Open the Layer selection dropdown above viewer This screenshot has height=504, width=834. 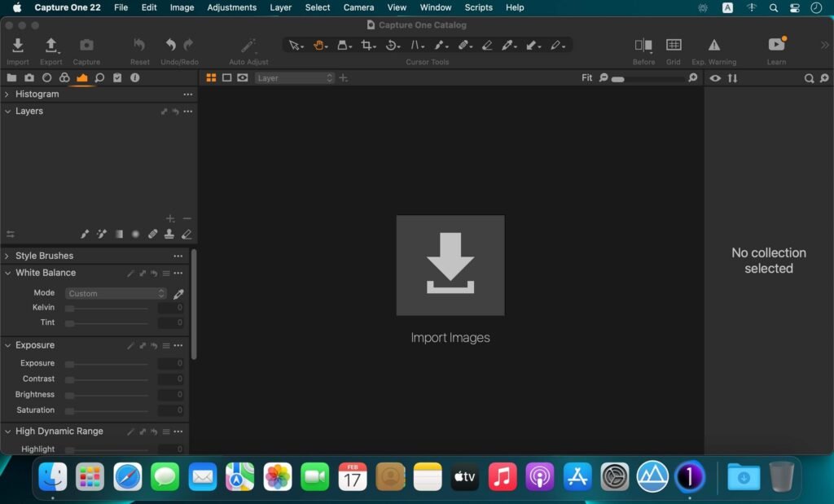coord(295,77)
